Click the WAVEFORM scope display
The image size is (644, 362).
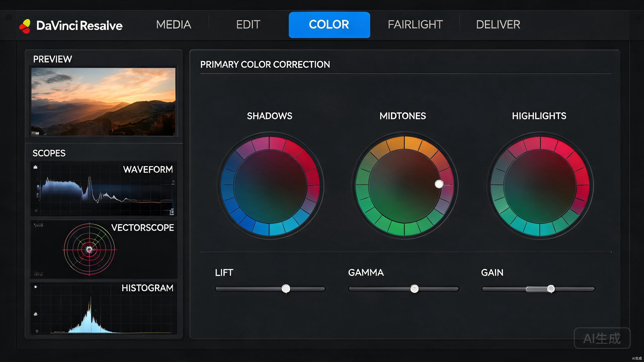103,189
